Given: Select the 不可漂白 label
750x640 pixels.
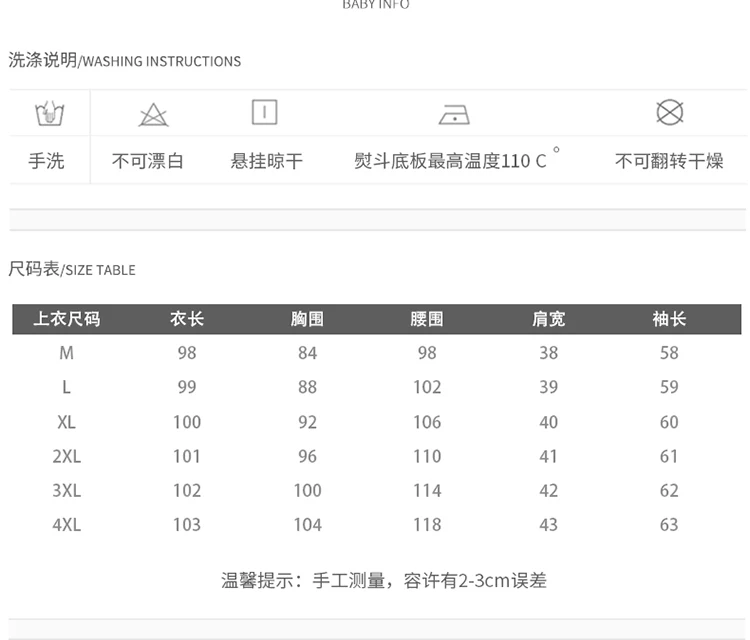Looking at the screenshot, I should 148,161.
